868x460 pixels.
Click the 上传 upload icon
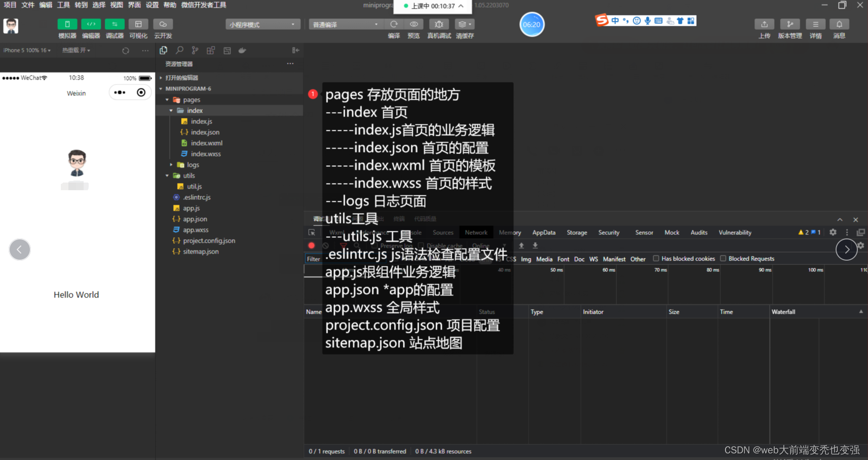(765, 24)
